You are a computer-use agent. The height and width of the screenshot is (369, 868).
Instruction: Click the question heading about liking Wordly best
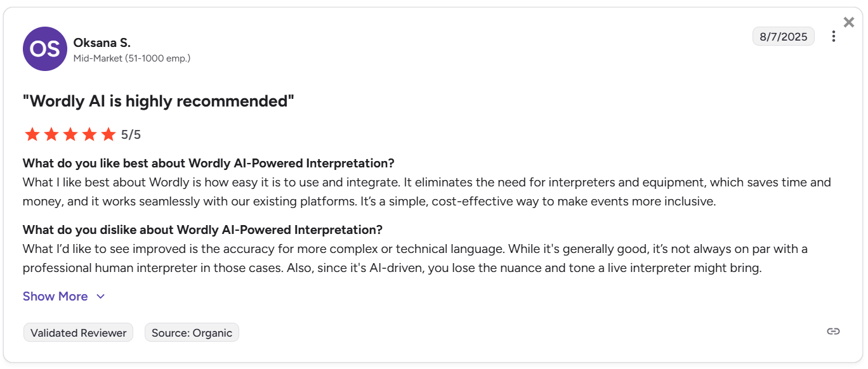pyautogui.click(x=208, y=163)
